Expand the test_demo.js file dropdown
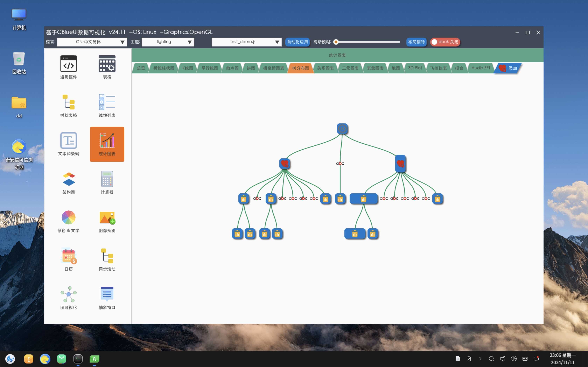The height and width of the screenshot is (367, 588). 246,42
